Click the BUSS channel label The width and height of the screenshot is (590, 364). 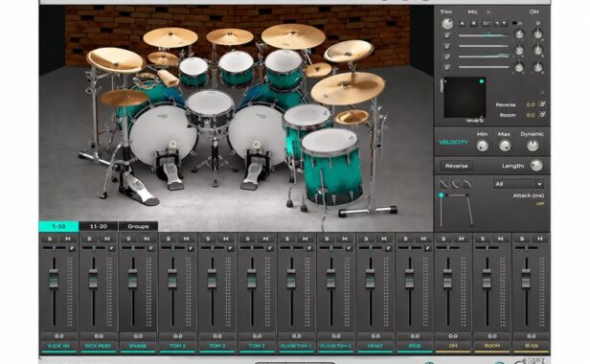(532, 346)
